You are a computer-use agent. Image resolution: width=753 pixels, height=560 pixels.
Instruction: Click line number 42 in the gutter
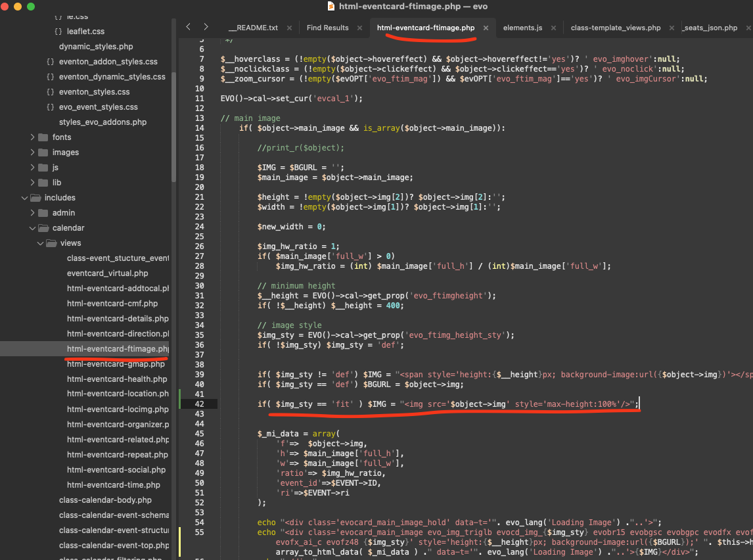[199, 404]
